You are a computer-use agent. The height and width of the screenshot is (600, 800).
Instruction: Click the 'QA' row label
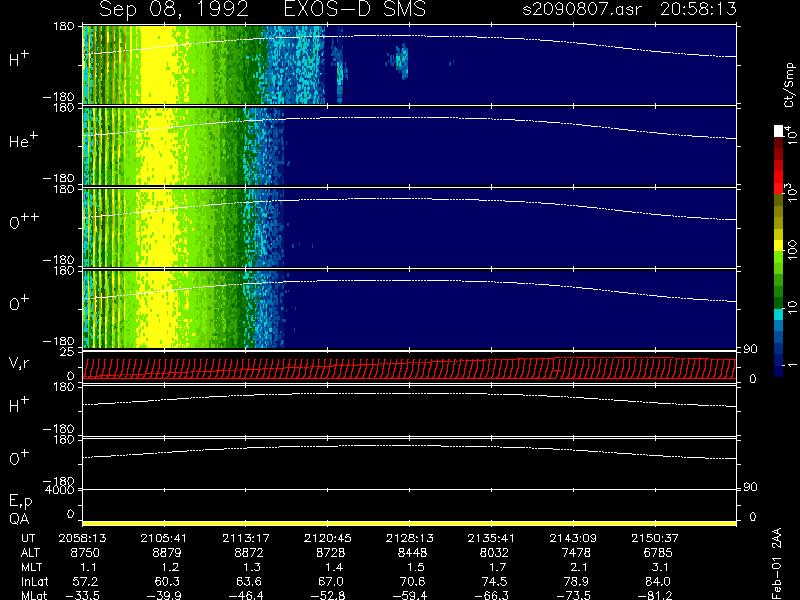pos(19,519)
